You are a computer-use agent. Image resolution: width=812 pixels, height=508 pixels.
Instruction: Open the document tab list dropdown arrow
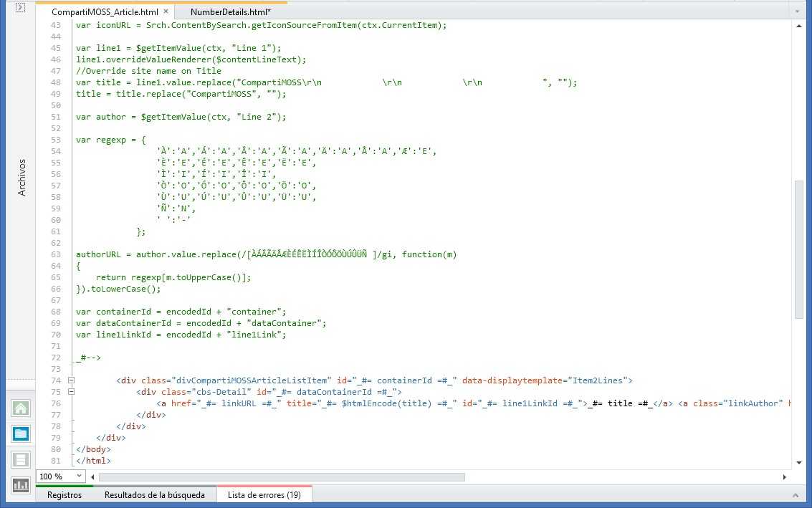point(798,11)
